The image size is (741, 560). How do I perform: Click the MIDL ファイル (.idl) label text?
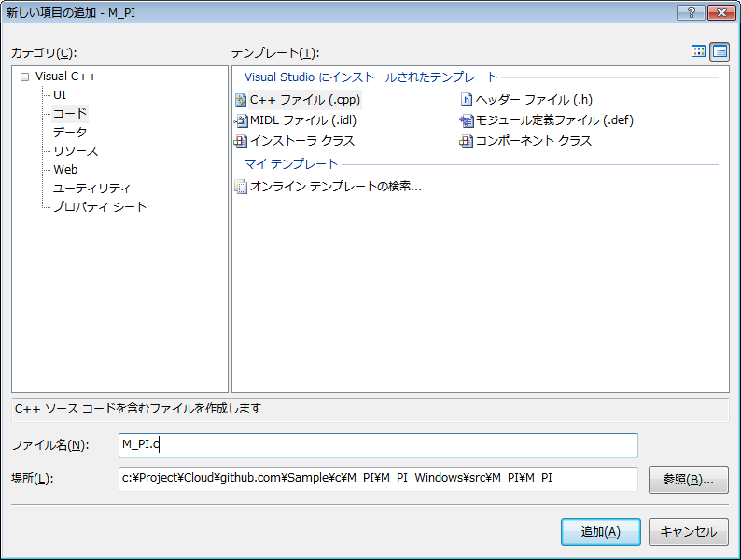(303, 120)
